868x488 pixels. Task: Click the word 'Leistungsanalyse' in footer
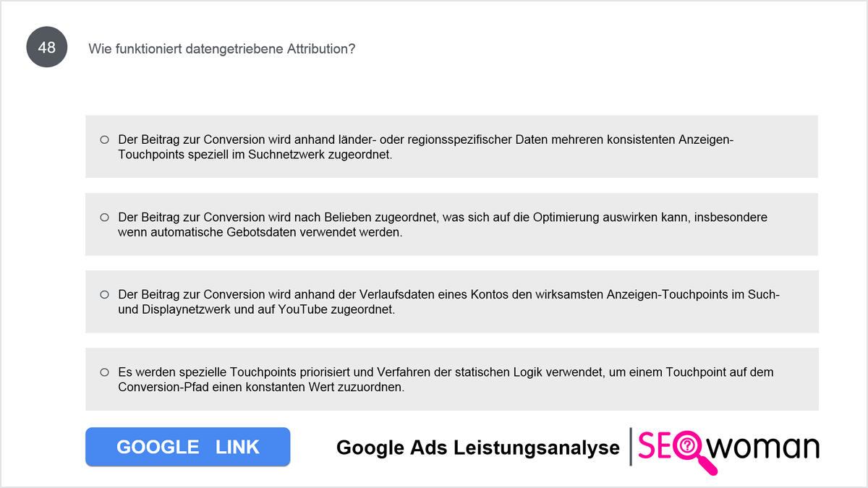(537, 448)
